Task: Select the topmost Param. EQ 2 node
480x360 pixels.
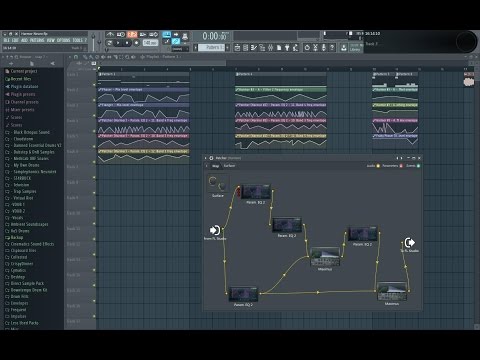Action: [256, 192]
